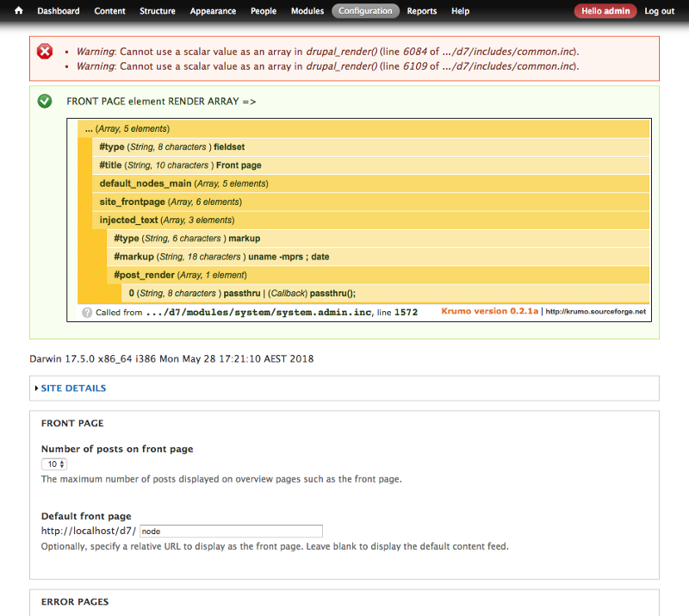Click the ERROR PAGES fieldset legend
This screenshot has height=616, width=689.
[x=75, y=601]
